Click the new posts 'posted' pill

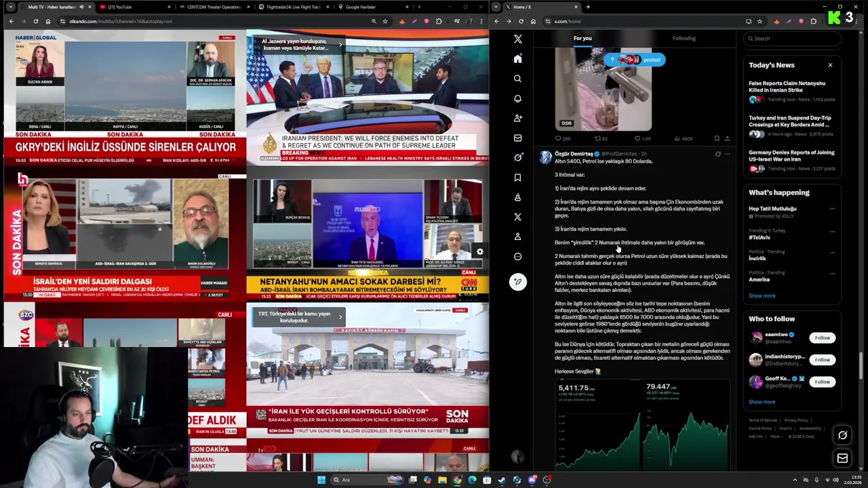[635, 60]
